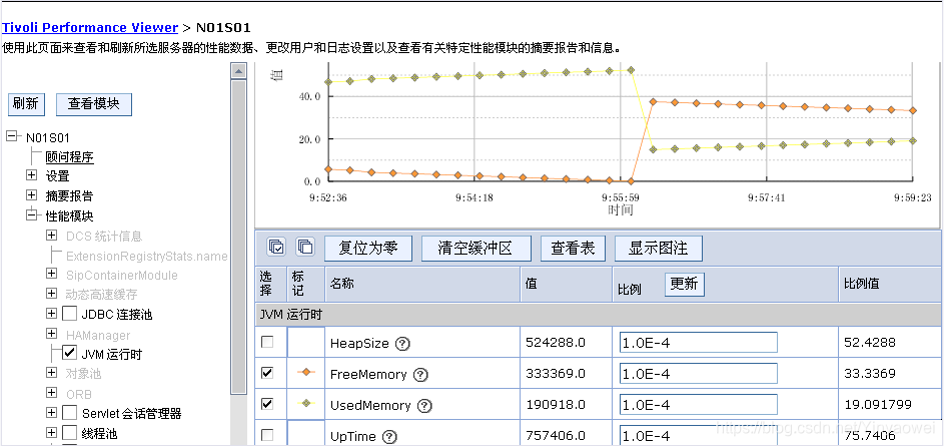Image resolution: width=944 pixels, height=446 pixels.
Task: Expand the Servlet 会话管理器 node
Action: [x=52, y=413]
